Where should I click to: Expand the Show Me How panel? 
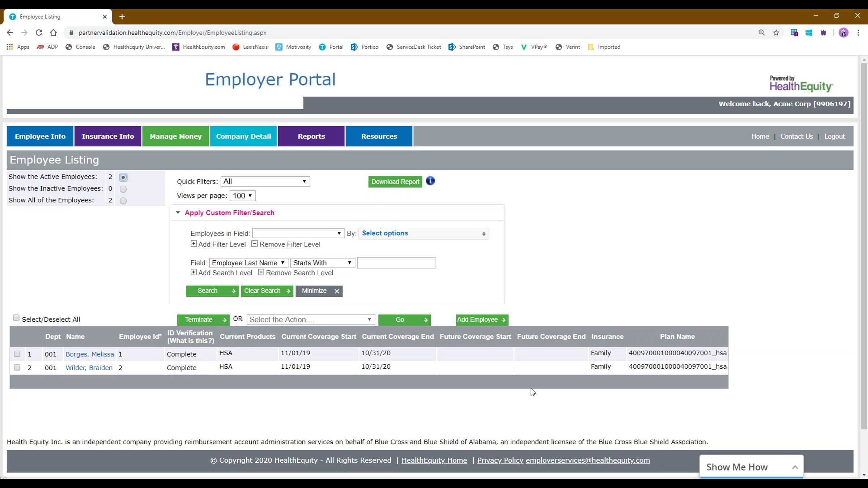coord(752,467)
